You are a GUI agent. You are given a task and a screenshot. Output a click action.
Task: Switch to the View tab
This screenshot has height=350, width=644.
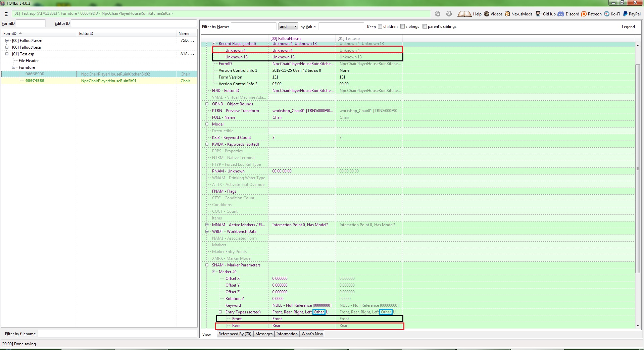click(x=207, y=334)
